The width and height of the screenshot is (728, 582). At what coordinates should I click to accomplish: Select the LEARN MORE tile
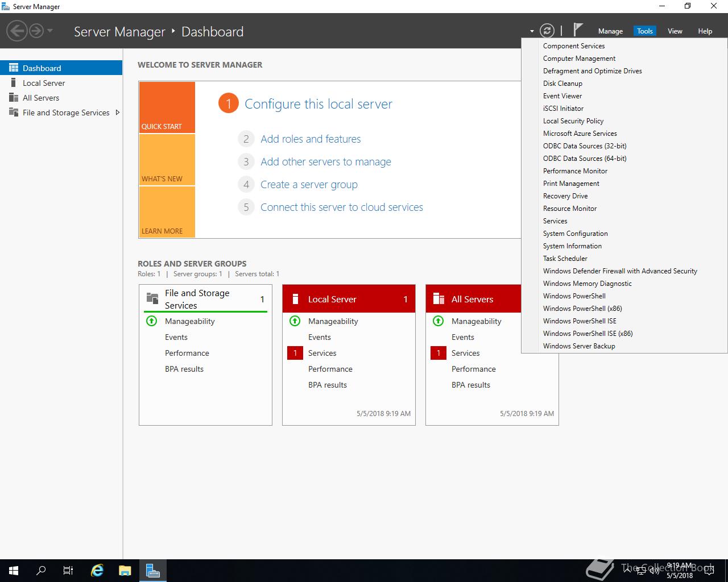tap(167, 212)
